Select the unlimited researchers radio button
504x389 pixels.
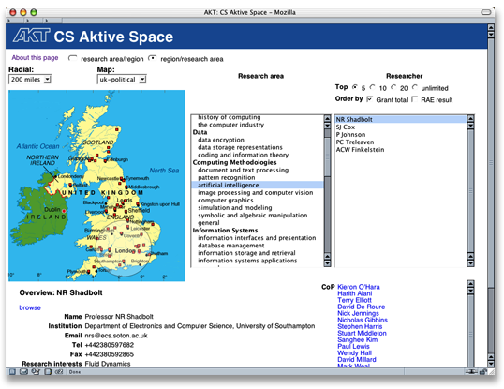pos(414,87)
